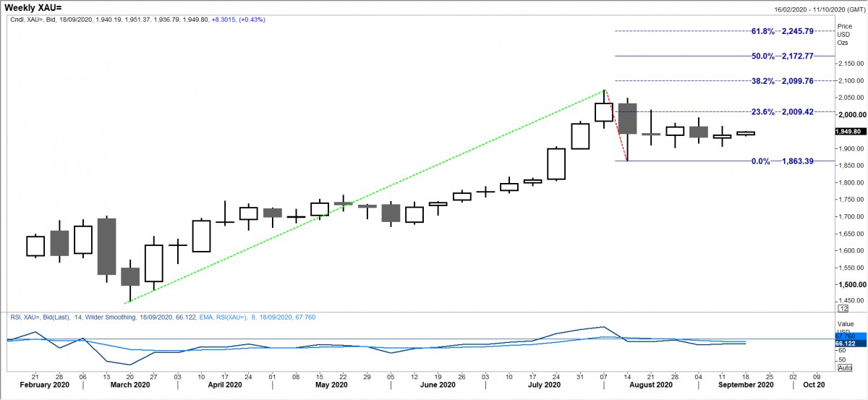Click the EMA value tag 67.760
This screenshot has height=400, width=868.
(x=848, y=336)
